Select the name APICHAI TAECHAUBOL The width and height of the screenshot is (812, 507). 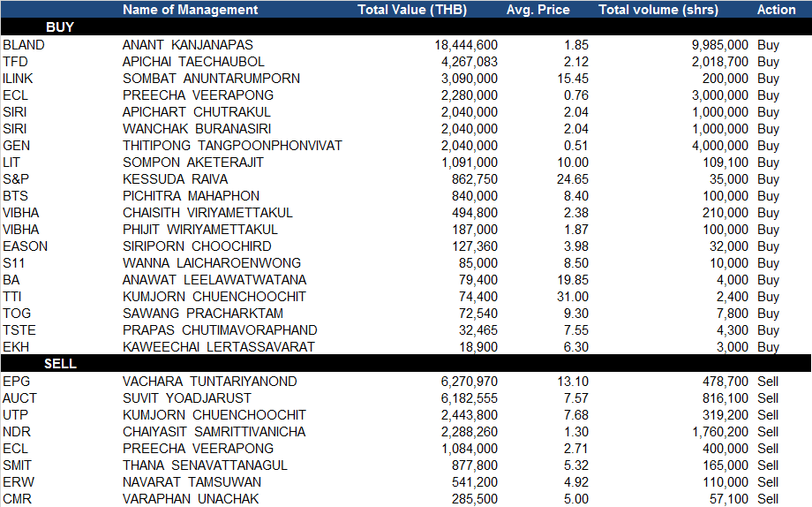click(x=193, y=62)
